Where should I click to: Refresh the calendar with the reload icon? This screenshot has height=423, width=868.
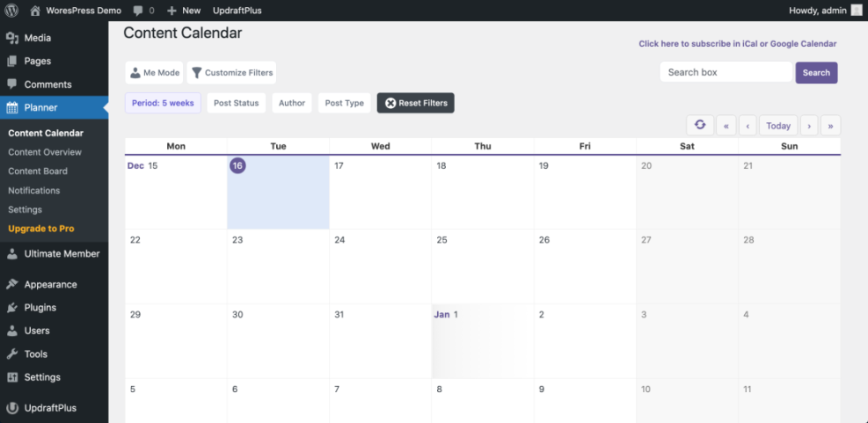tap(700, 125)
